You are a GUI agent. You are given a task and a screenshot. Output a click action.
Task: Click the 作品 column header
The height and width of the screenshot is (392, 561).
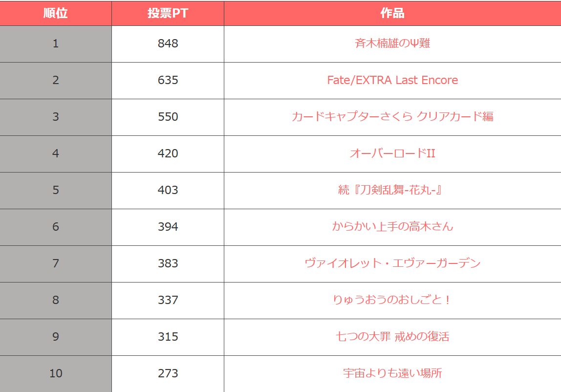(x=392, y=13)
